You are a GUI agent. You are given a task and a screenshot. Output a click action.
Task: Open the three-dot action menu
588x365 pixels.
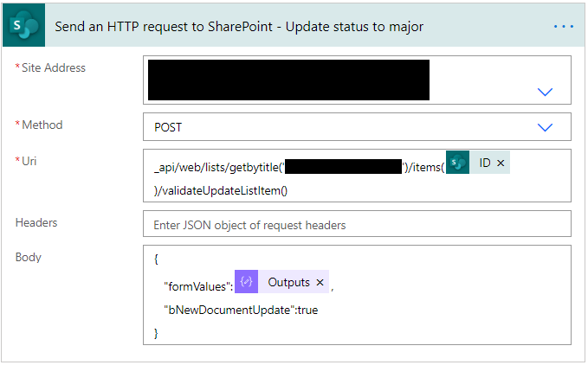[563, 27]
